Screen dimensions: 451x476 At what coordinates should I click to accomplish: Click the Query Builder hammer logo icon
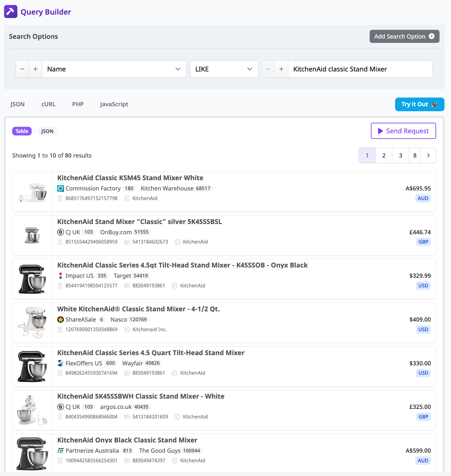coord(11,11)
